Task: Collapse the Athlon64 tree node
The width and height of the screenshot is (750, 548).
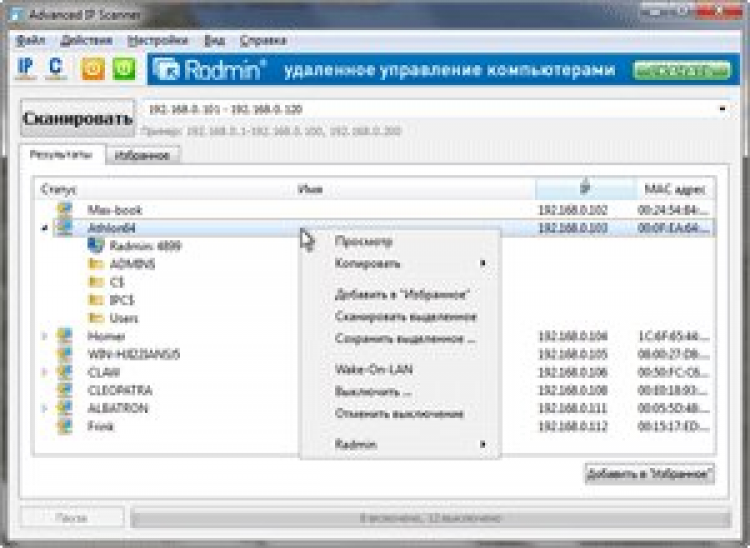Action: pos(44,228)
